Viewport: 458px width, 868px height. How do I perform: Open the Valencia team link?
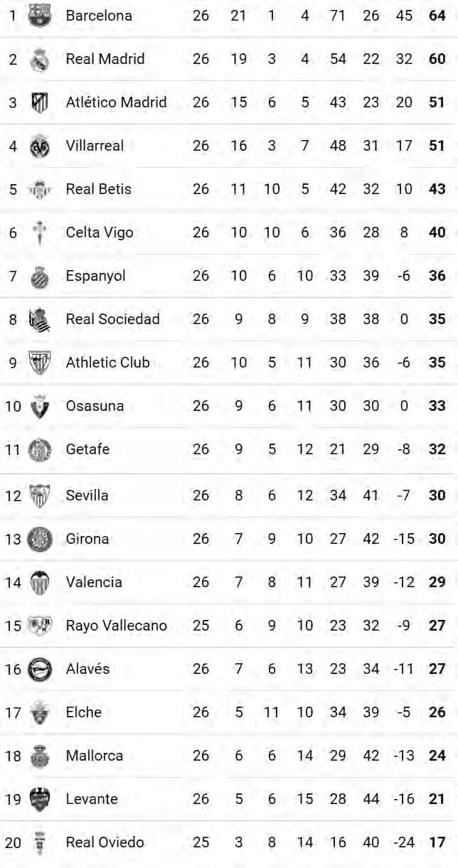coord(94,582)
